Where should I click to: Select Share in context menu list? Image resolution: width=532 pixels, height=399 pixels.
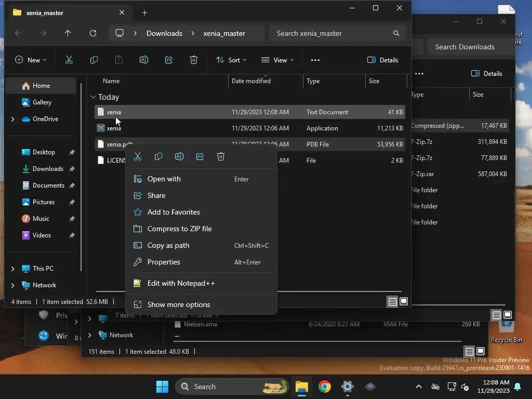[x=201, y=195]
